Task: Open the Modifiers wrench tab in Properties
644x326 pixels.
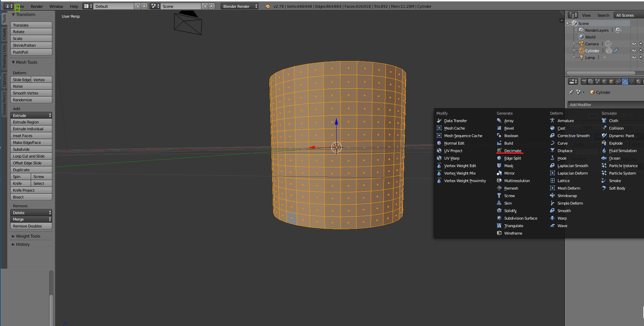Action: (625, 82)
